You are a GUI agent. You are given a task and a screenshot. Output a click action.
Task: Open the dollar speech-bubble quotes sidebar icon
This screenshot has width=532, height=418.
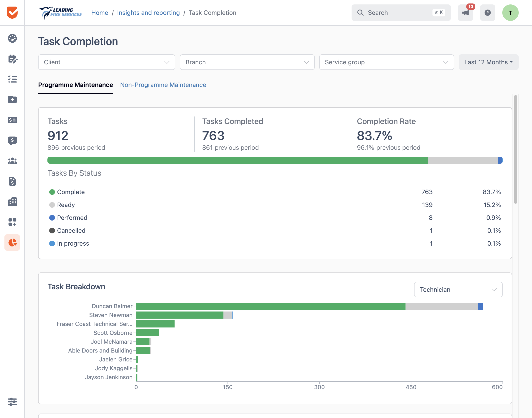point(12,140)
